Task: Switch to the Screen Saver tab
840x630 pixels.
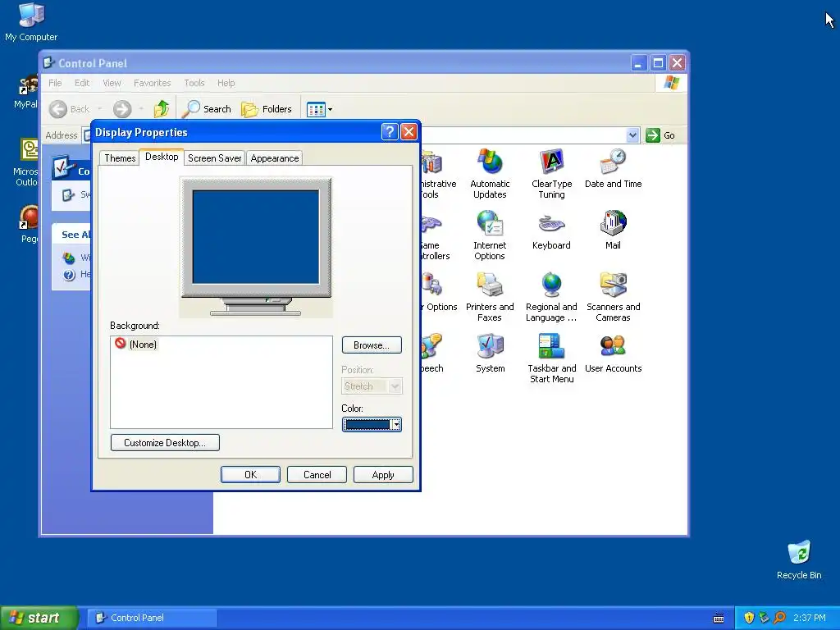Action: (214, 158)
